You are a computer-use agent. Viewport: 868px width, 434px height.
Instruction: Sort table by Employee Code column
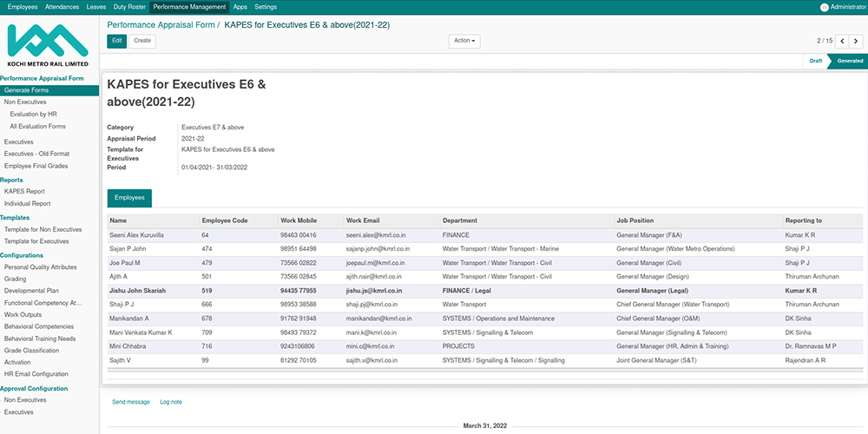tap(225, 220)
